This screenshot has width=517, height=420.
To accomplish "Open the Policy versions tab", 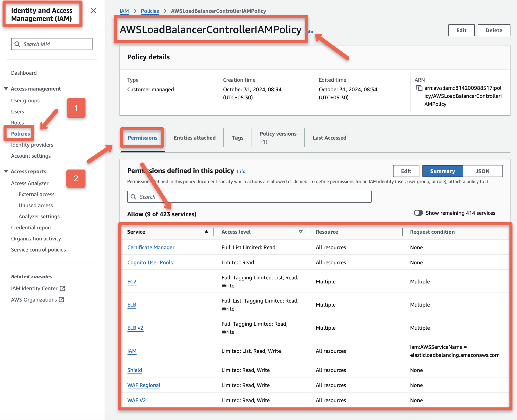I will (278, 138).
